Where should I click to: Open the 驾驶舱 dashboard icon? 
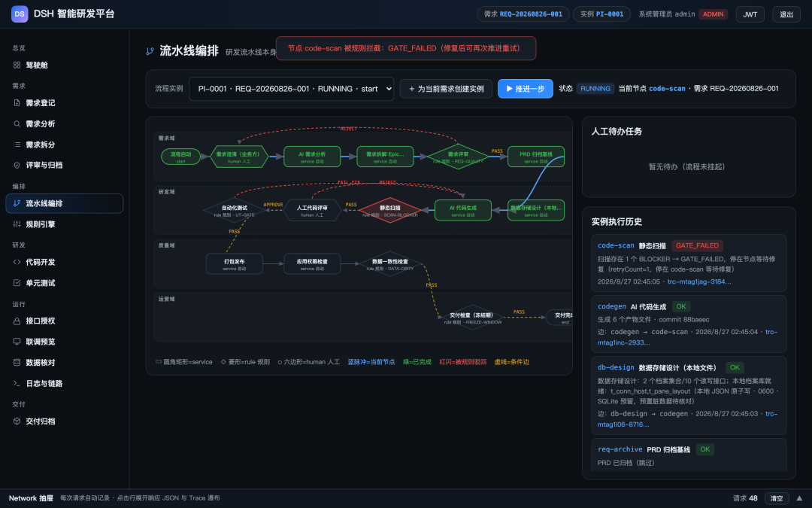tap(17, 65)
